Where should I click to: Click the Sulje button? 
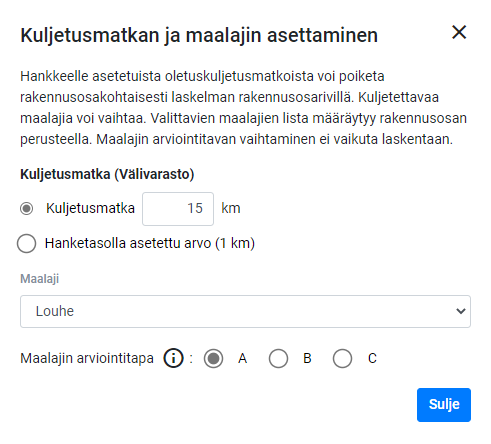click(444, 405)
